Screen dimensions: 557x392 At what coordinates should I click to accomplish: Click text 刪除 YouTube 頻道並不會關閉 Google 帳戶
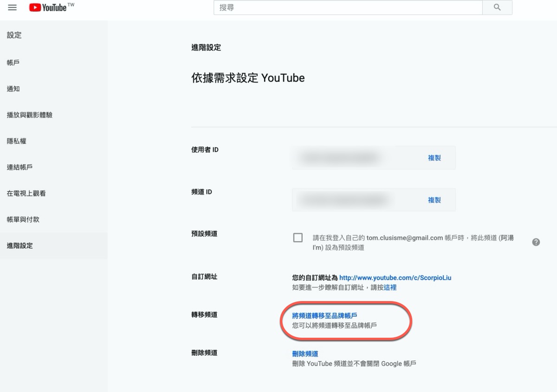tap(354, 364)
